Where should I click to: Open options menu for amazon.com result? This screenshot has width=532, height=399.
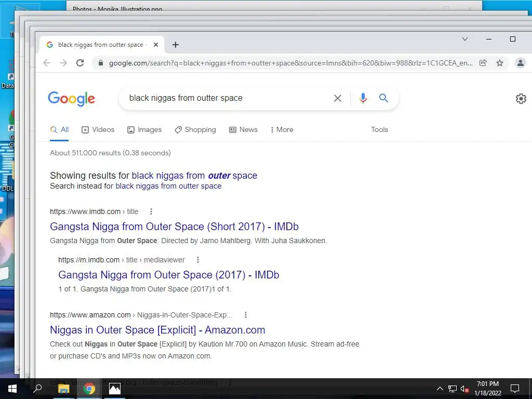coord(246,315)
